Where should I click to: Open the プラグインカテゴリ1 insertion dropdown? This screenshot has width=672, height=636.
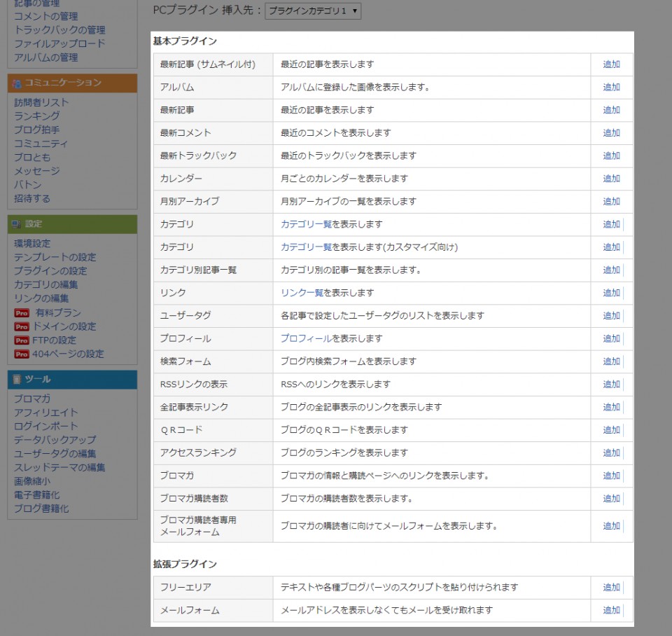coord(313,11)
